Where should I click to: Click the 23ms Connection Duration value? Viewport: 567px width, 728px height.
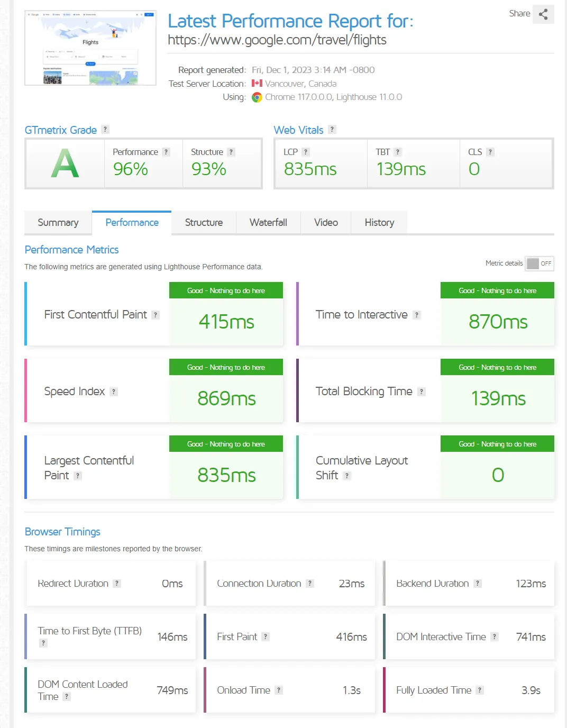pos(352,584)
